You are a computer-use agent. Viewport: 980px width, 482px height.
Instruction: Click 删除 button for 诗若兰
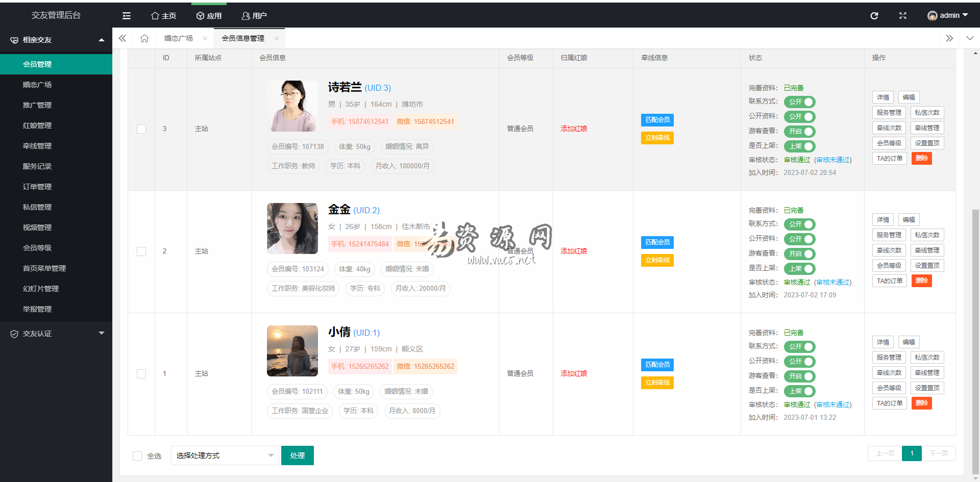[x=922, y=159]
